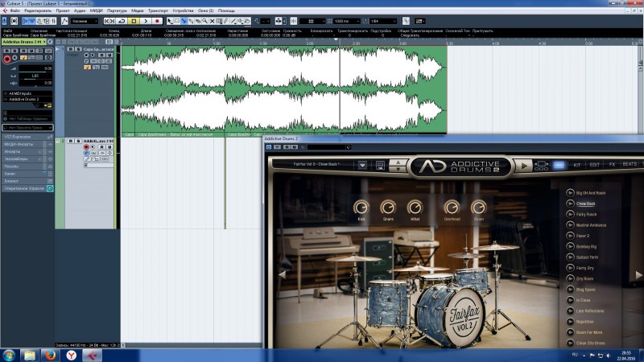The height and width of the screenshot is (362, 644).
Task: Click the Overhead level knob
Action: coord(452,208)
